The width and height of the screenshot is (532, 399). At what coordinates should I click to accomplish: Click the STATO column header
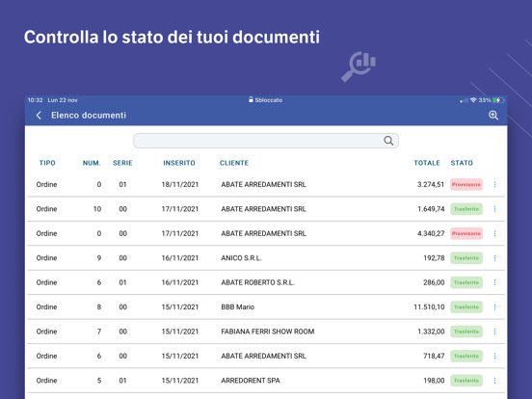pyautogui.click(x=462, y=163)
